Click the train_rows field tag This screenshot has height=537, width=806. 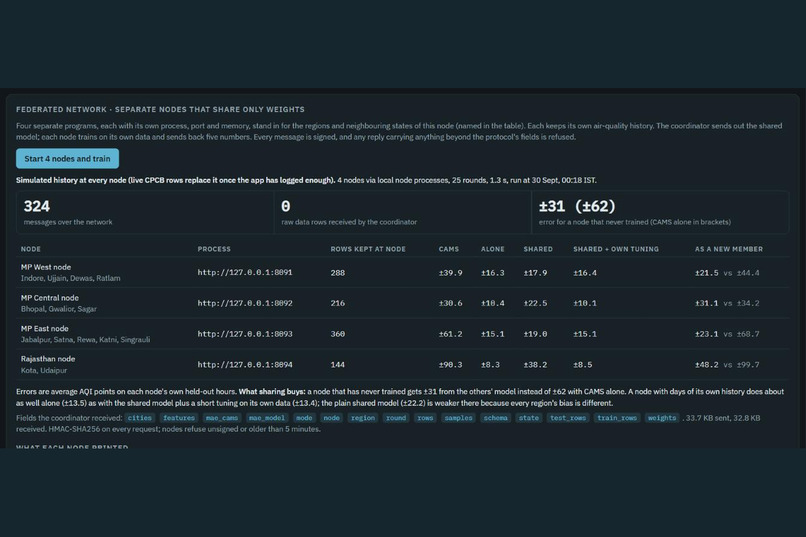click(616, 418)
